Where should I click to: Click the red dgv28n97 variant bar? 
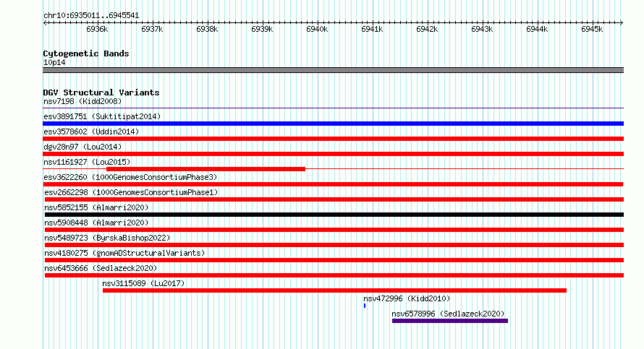pyautogui.click(x=333, y=154)
